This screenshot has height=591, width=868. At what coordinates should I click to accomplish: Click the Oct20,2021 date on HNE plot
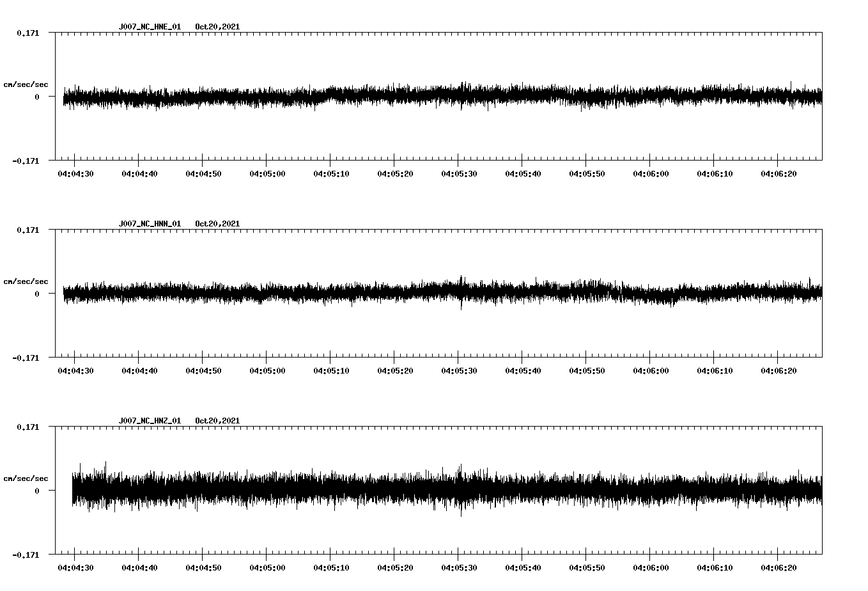click(x=217, y=27)
